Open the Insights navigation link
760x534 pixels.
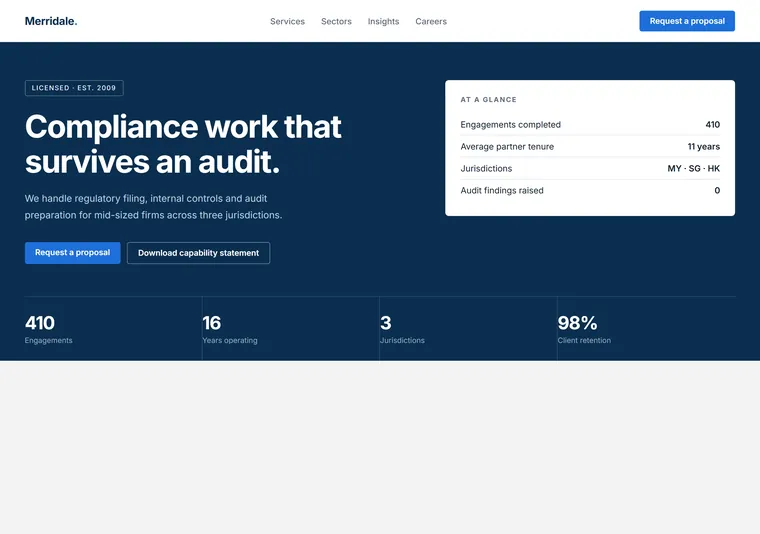coord(383,21)
